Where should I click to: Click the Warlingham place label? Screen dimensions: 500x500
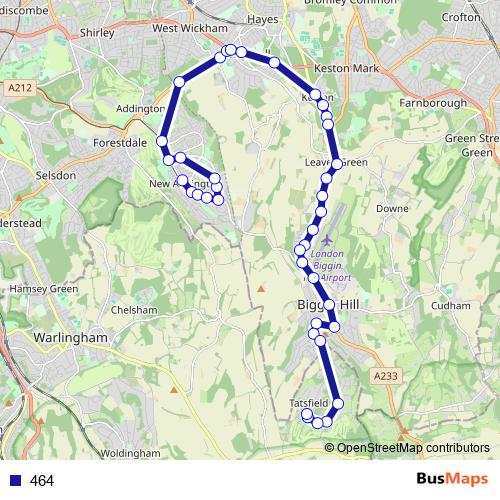pos(71,337)
